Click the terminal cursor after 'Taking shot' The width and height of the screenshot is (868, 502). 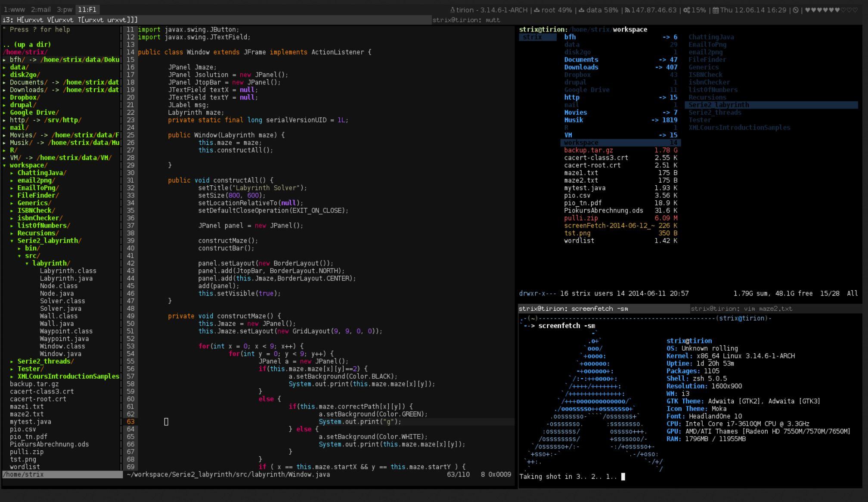pos(623,477)
